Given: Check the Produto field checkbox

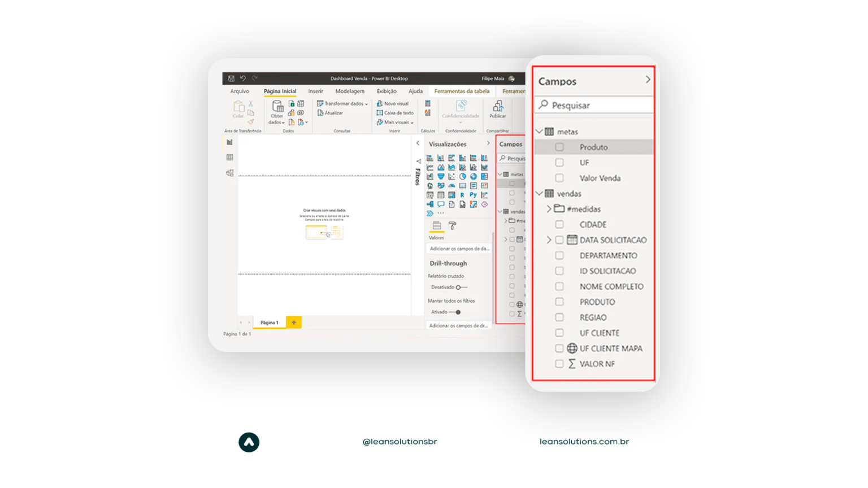Looking at the screenshot, I should point(559,147).
